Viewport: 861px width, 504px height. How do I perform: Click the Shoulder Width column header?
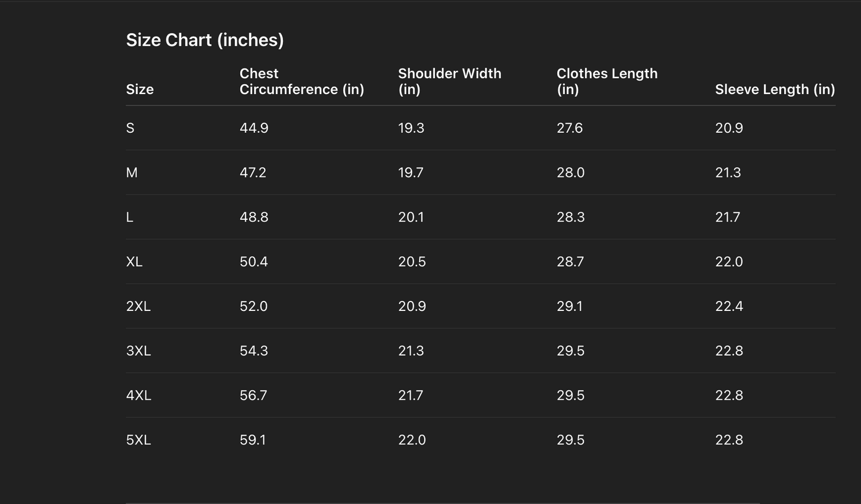(x=449, y=82)
